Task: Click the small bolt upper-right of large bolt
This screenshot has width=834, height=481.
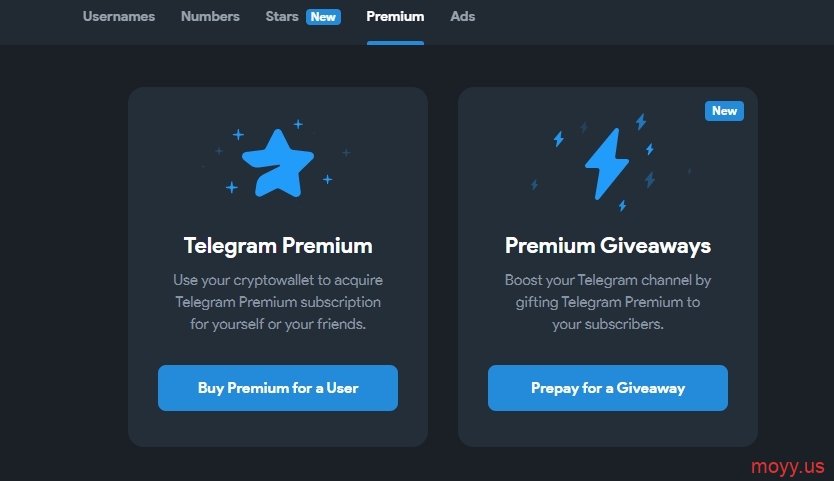Action: [x=641, y=121]
